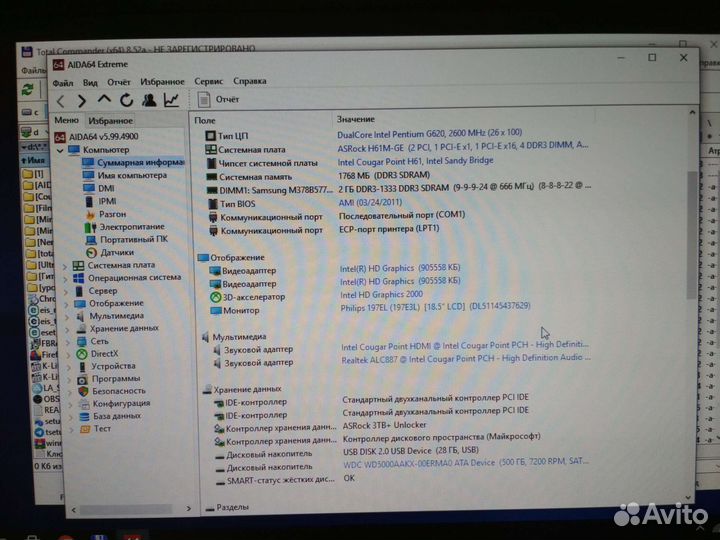Open the Вид menu
The height and width of the screenshot is (540, 720).
90,83
